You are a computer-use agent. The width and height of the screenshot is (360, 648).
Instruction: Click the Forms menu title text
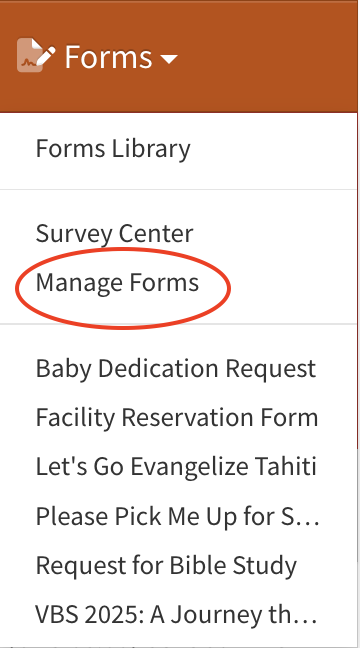(x=108, y=56)
